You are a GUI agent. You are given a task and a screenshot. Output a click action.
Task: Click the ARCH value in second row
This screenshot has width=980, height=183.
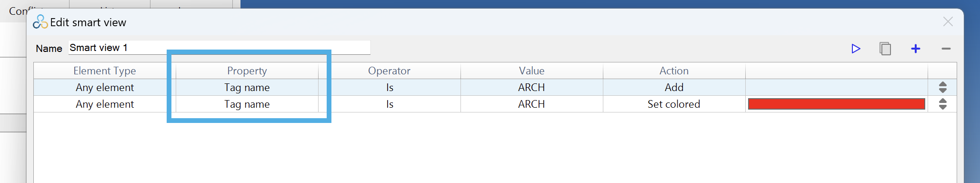(x=531, y=104)
